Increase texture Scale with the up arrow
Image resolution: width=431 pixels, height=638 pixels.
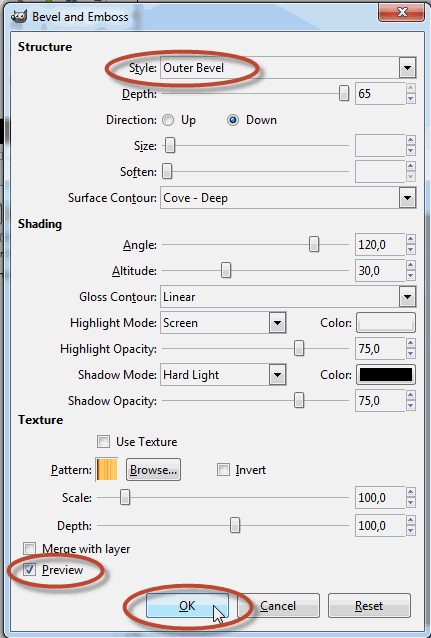point(411,492)
